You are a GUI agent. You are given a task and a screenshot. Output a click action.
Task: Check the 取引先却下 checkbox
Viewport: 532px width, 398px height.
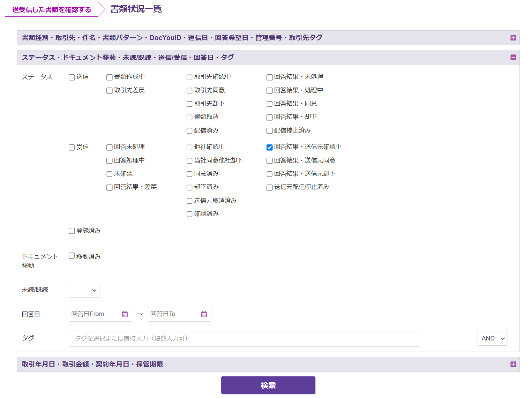point(189,104)
